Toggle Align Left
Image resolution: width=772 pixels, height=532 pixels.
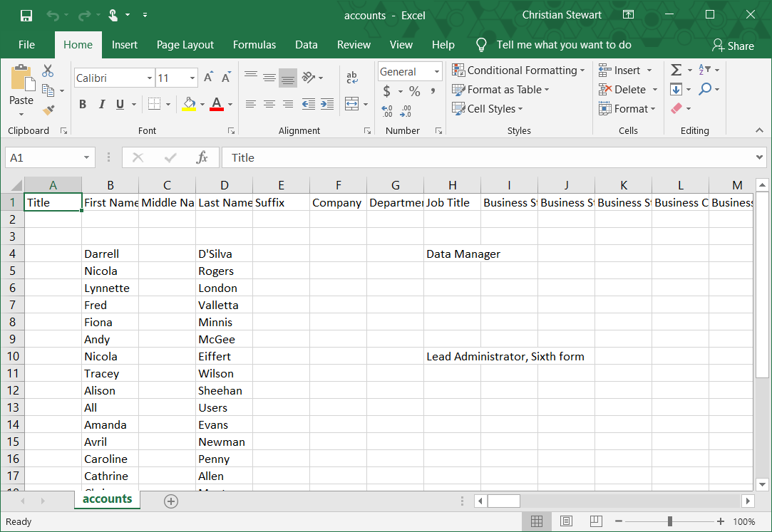click(251, 104)
